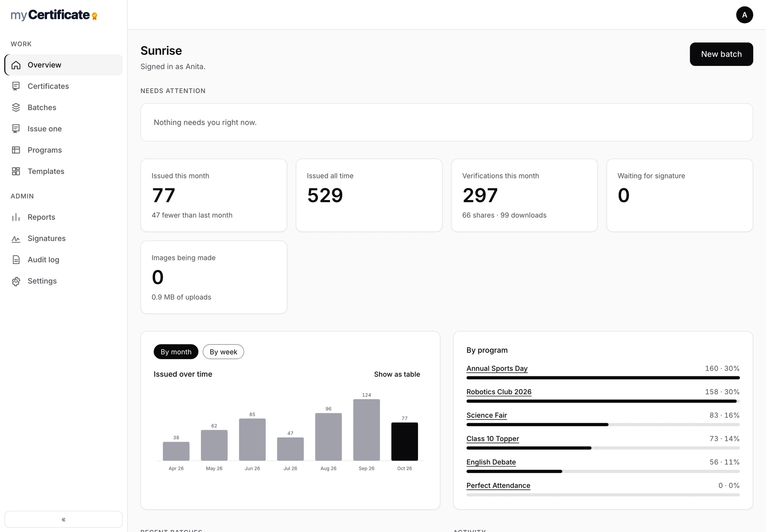Image resolution: width=766 pixels, height=532 pixels.
Task: Open the Class 10 Topper link
Action: coord(493,439)
